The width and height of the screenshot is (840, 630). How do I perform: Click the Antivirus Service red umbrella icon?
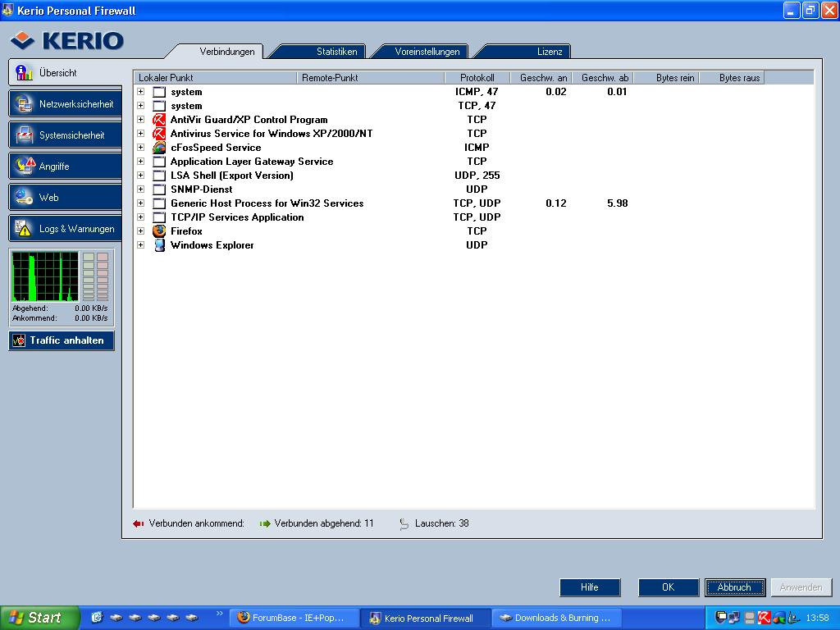click(159, 134)
